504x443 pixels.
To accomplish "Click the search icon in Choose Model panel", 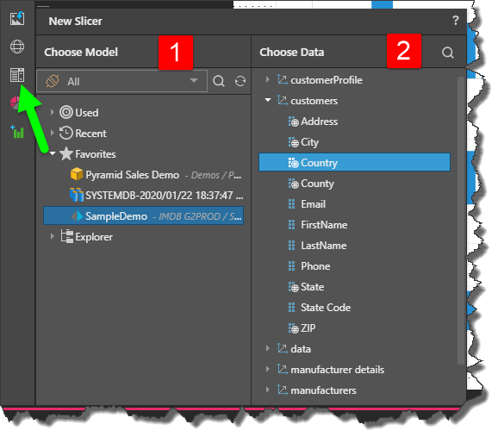I will [x=219, y=81].
